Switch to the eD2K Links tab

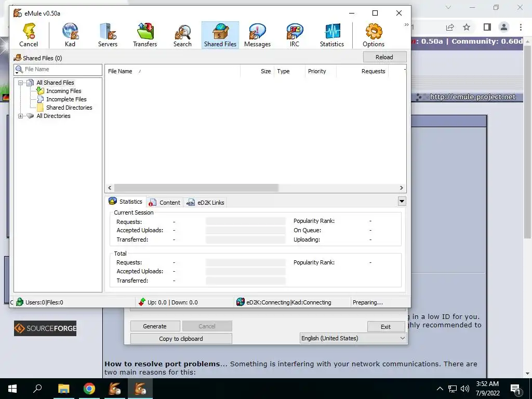point(205,203)
